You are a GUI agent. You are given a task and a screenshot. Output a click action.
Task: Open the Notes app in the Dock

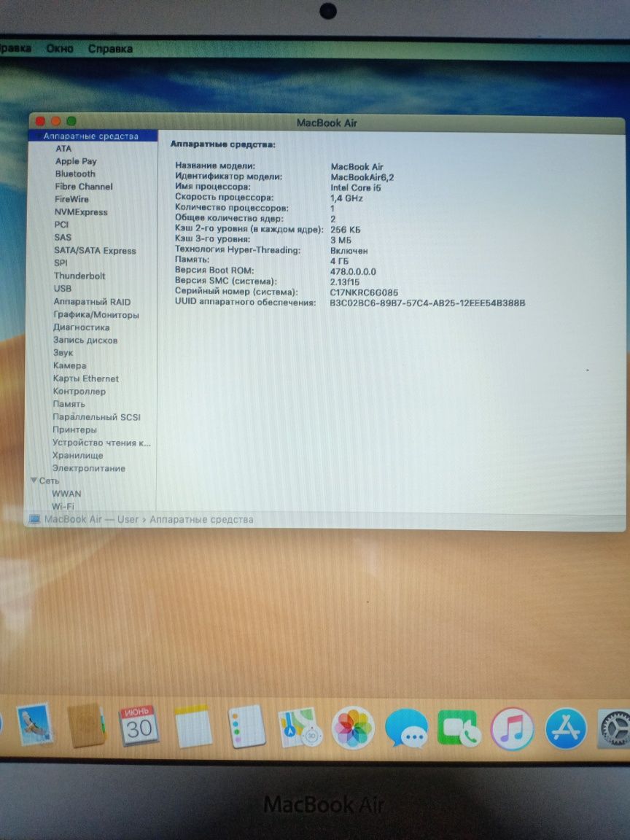click(x=192, y=726)
